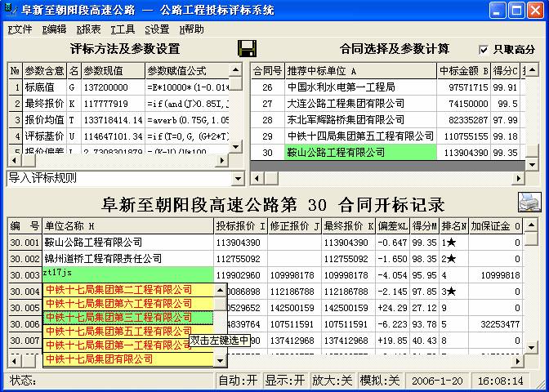Click the 2006-1-20 date in the status bar
The width and height of the screenshot is (549, 392).
pos(437,381)
